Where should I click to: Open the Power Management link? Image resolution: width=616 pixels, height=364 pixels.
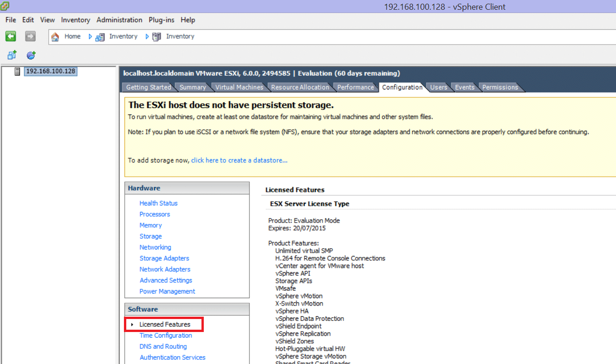coord(167,292)
